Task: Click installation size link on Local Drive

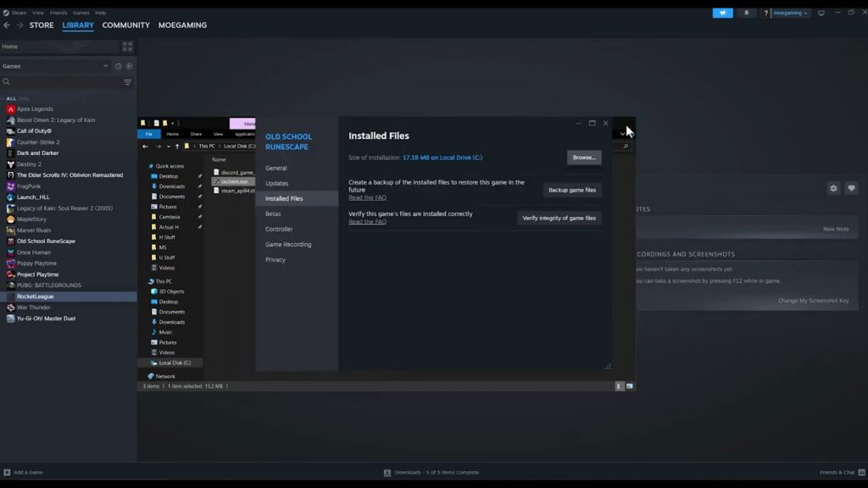Action: [442, 158]
